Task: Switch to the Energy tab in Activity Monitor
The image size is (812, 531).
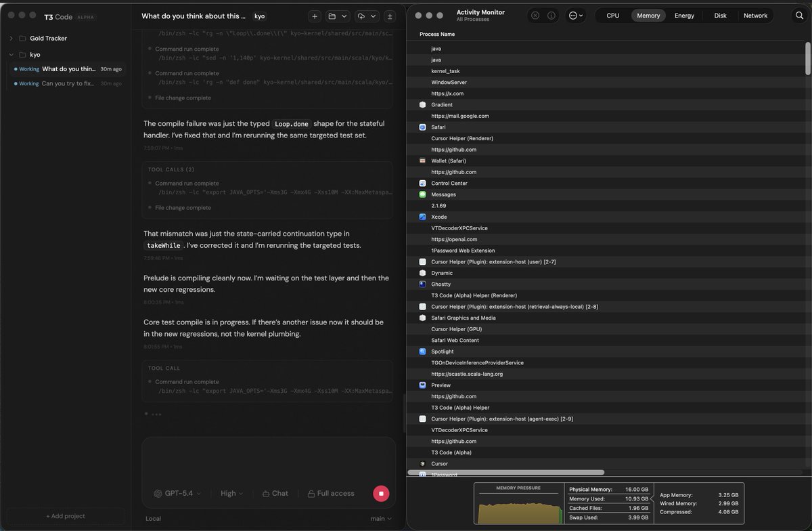Action: pos(684,16)
